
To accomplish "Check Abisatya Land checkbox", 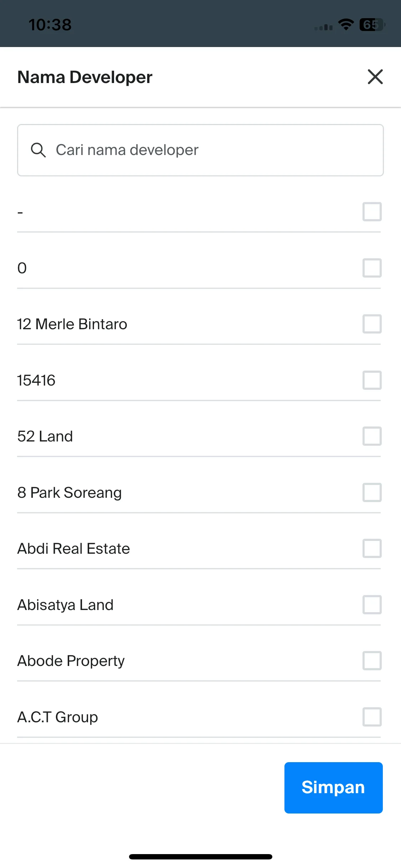I will (x=372, y=605).
